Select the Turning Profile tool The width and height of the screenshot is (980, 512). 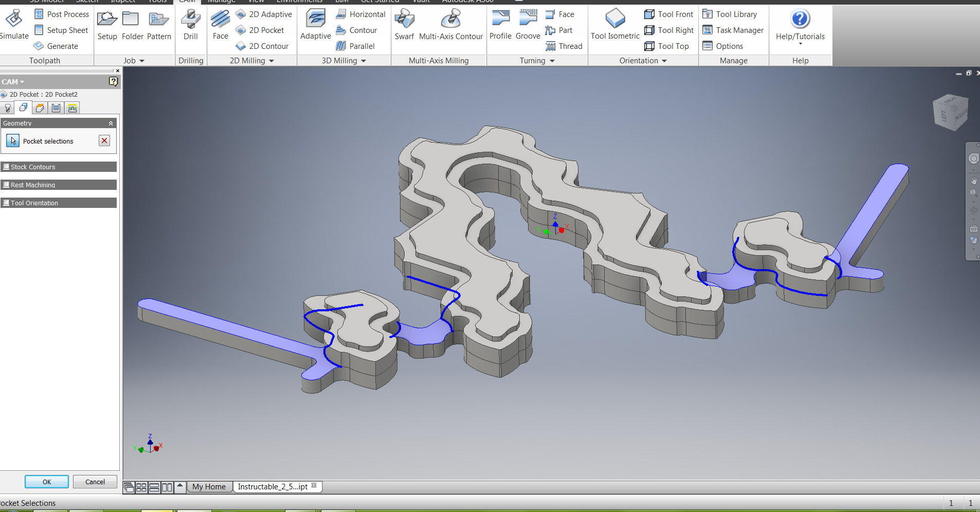pos(500,25)
